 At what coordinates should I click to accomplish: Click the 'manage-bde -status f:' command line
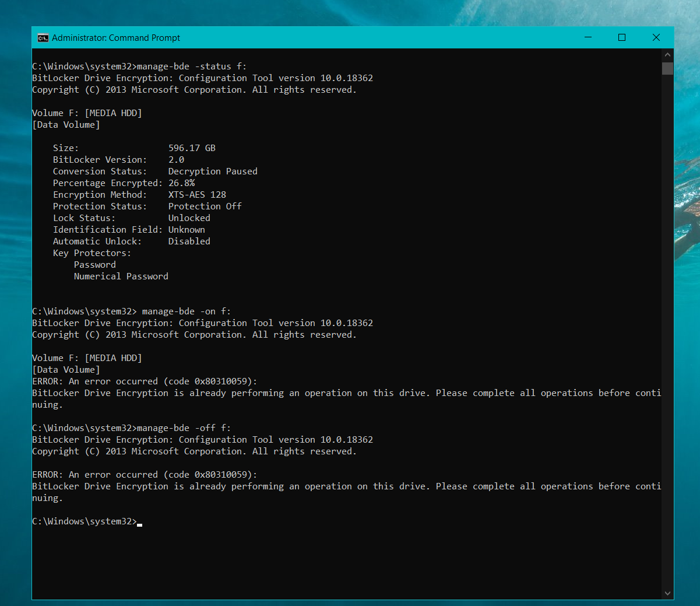pos(139,66)
